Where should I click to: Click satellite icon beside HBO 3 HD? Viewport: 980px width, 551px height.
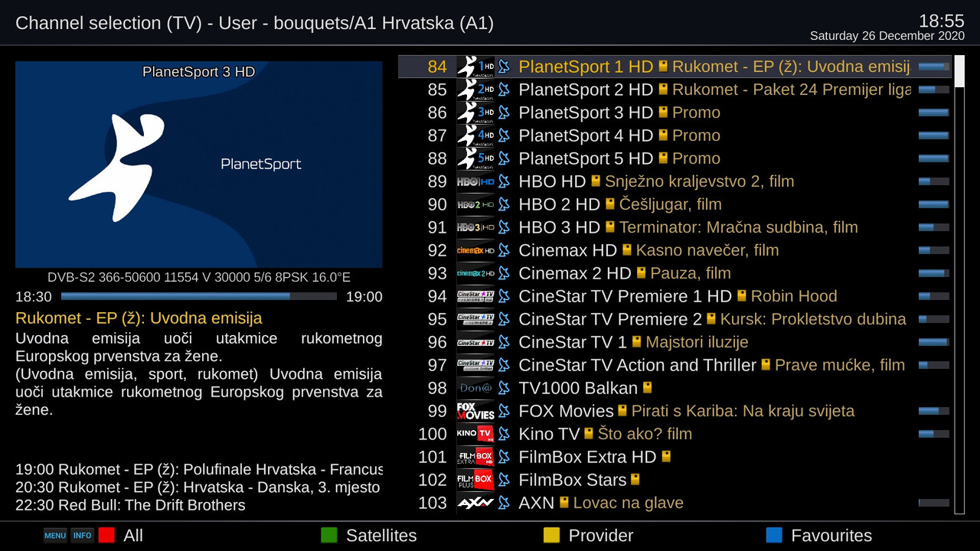(504, 227)
